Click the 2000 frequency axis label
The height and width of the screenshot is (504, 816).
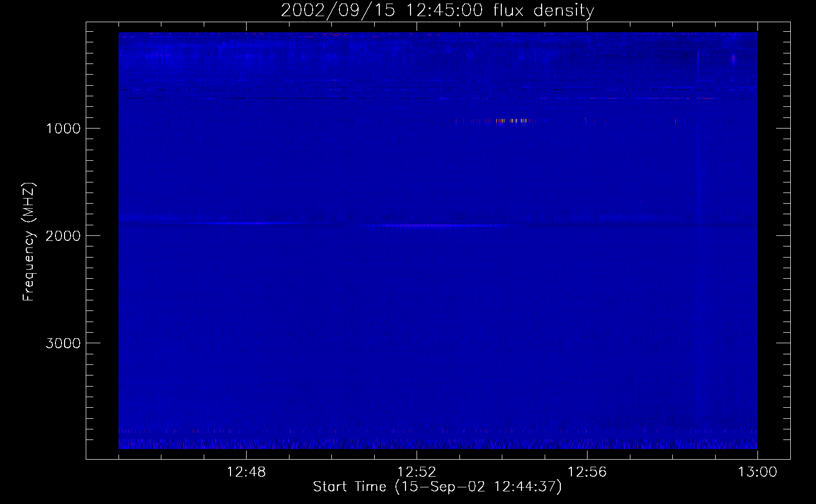63,236
